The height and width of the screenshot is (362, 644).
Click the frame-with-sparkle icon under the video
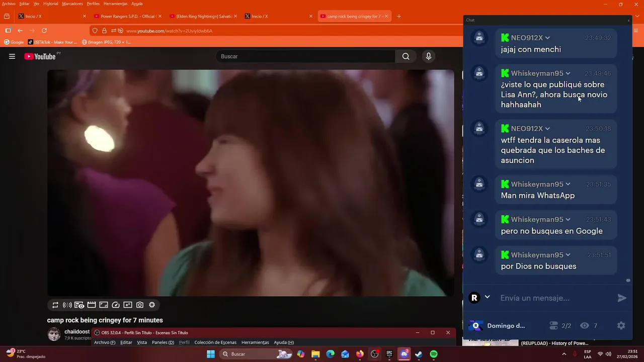pyautogui.click(x=128, y=305)
